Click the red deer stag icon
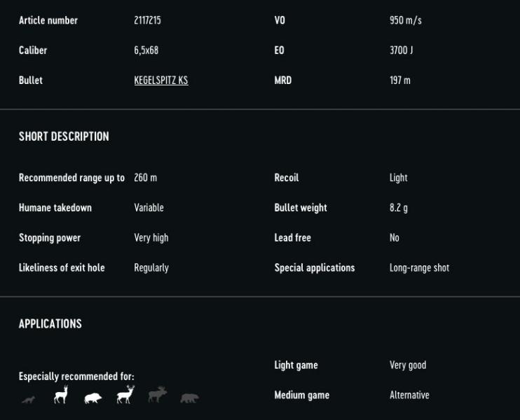520x420 pixels. (125, 395)
